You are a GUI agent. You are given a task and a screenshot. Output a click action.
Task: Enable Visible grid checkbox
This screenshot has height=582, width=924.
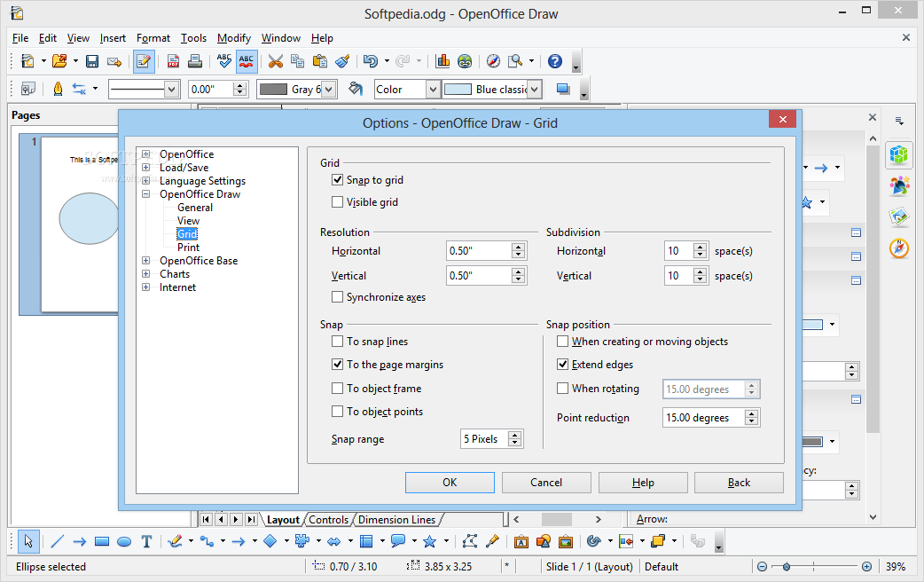click(x=337, y=202)
